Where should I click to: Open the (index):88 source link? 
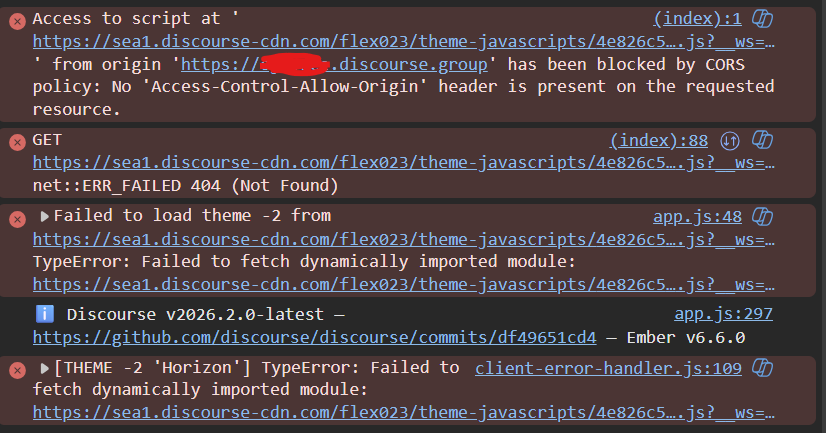pos(659,141)
